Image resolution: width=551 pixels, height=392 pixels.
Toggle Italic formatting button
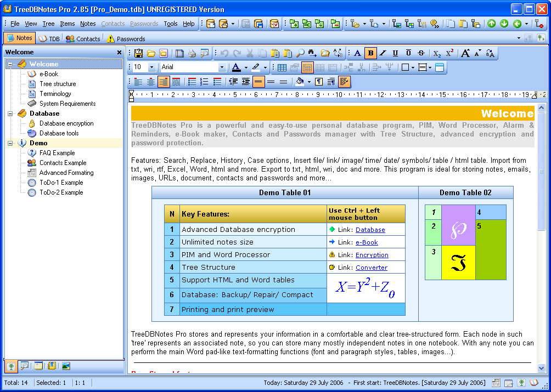383,53
